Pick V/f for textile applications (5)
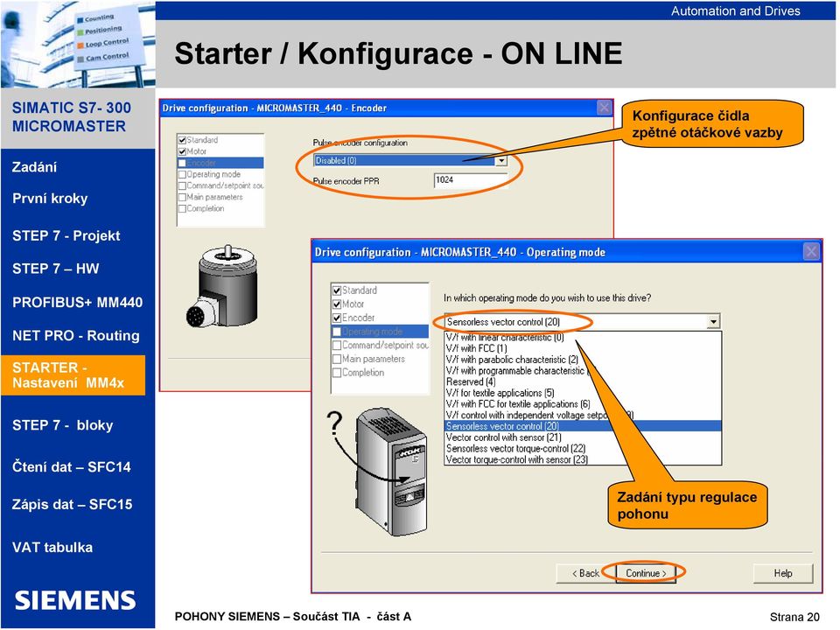 point(583,393)
